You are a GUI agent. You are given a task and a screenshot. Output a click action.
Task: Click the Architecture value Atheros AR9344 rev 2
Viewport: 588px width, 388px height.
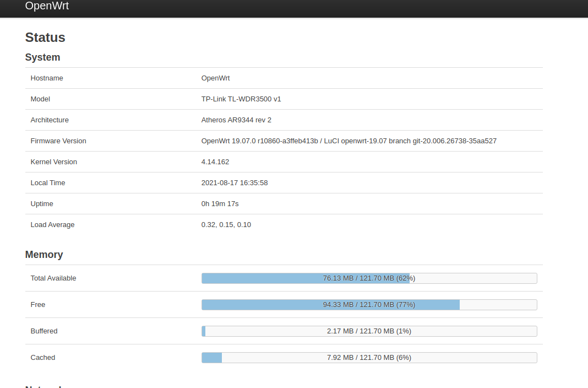(236, 120)
